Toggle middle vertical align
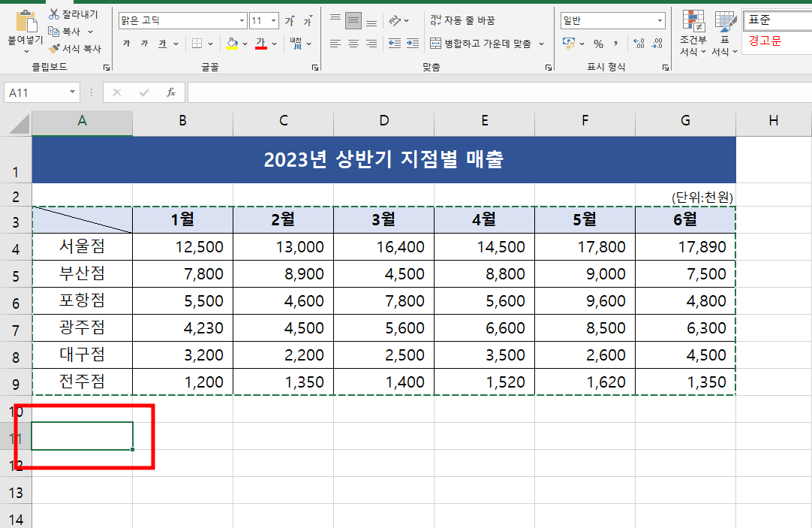The image size is (812, 528). click(353, 21)
